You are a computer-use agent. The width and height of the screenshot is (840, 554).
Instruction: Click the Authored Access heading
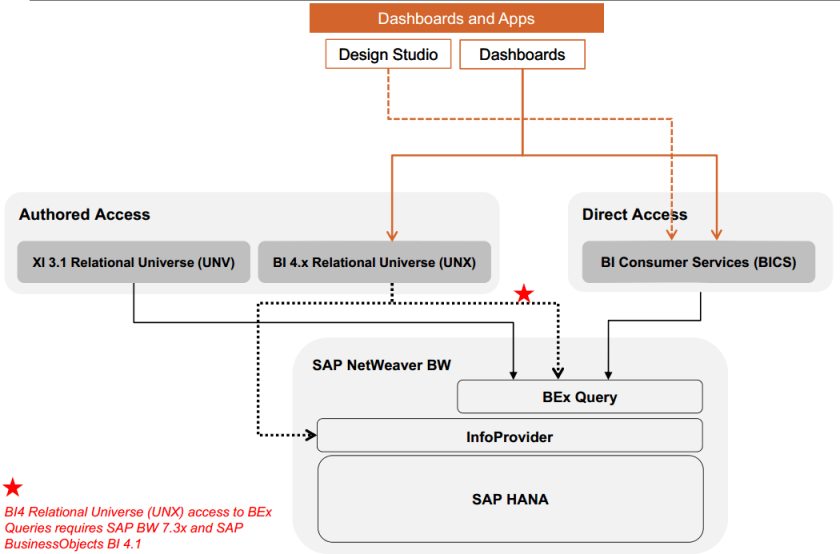84,214
